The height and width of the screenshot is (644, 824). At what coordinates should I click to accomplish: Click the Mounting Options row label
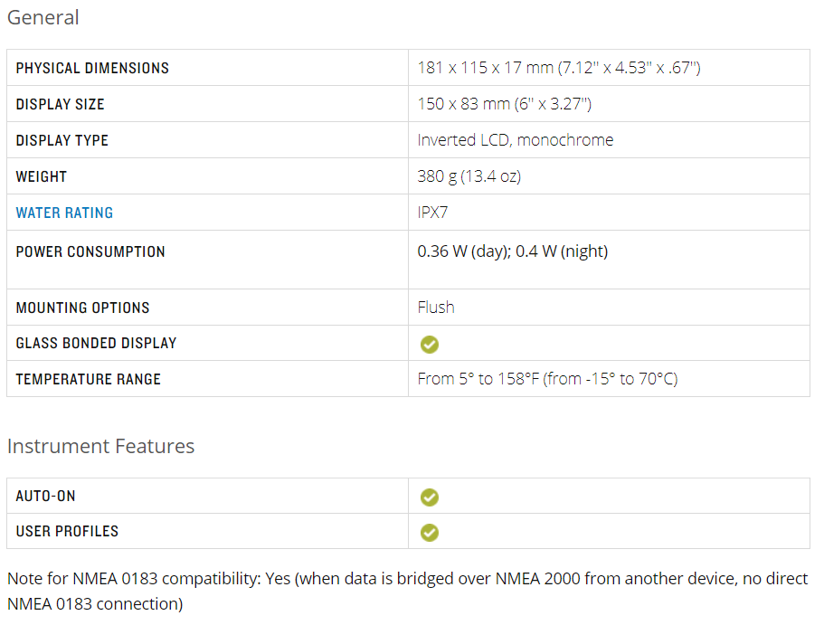pos(82,308)
